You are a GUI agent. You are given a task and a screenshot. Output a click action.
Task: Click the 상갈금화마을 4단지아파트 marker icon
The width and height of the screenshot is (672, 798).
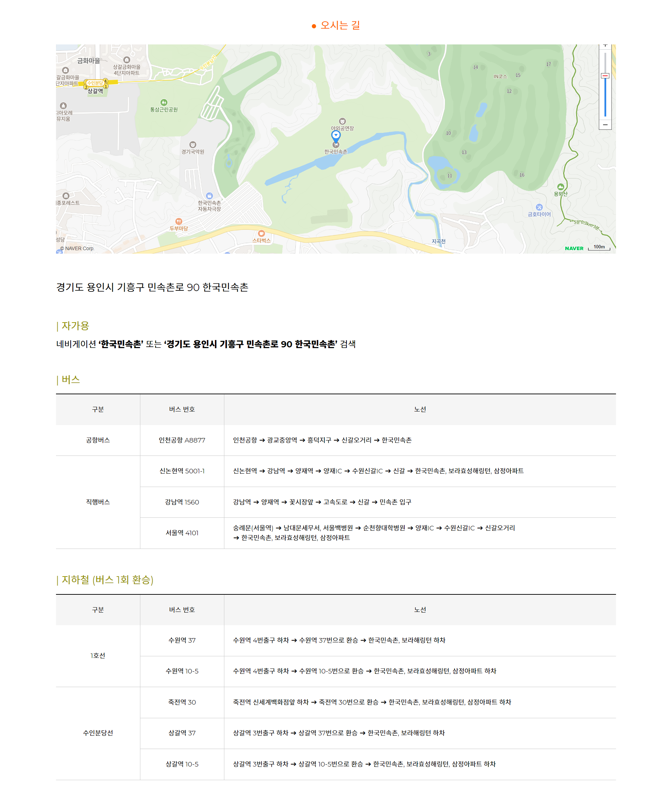127,60
